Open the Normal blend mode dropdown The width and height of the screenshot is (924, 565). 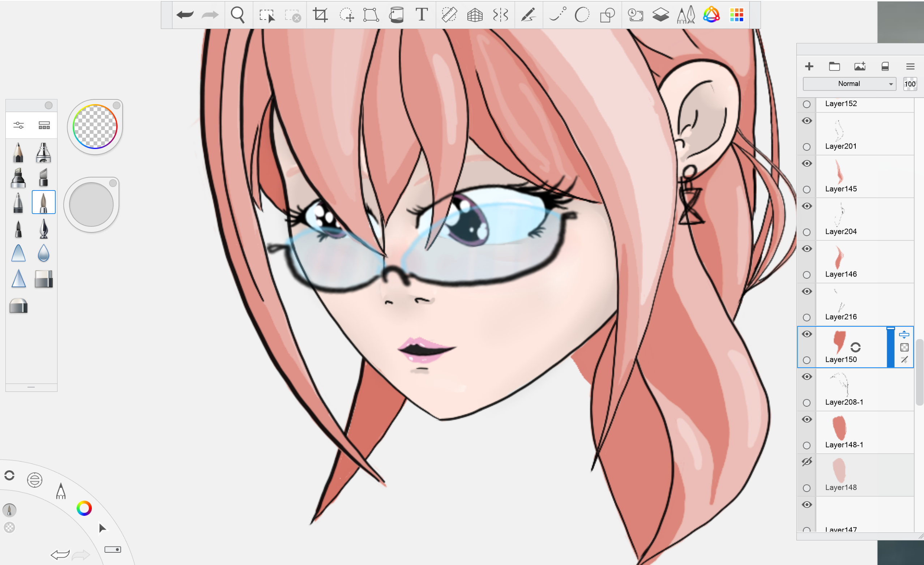(x=849, y=84)
